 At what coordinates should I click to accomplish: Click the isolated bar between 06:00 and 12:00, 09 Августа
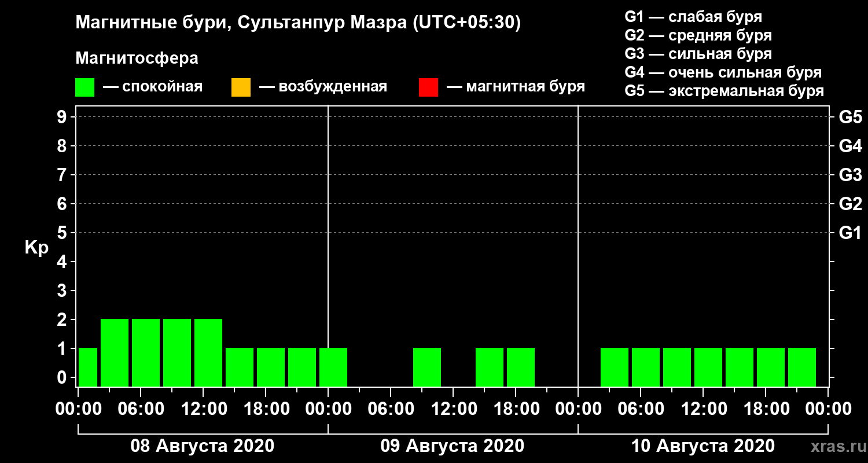pos(427,367)
